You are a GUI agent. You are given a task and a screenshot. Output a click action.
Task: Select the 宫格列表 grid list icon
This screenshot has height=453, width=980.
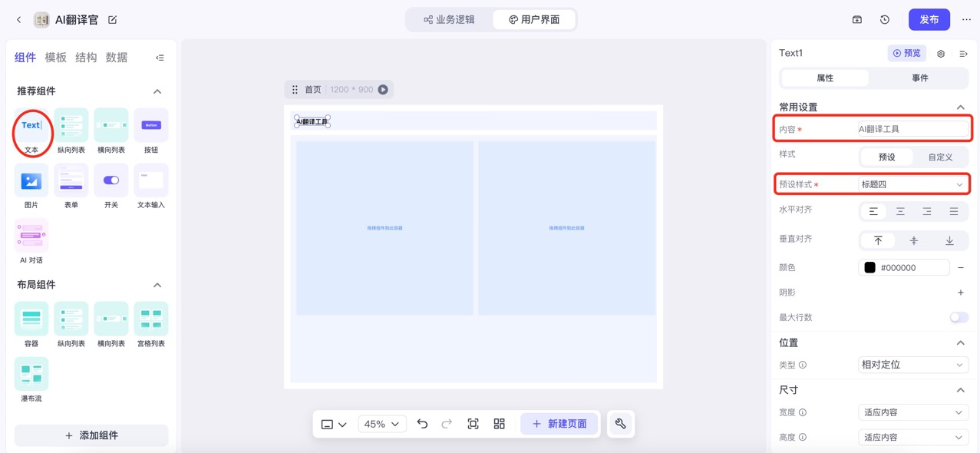[150, 319]
